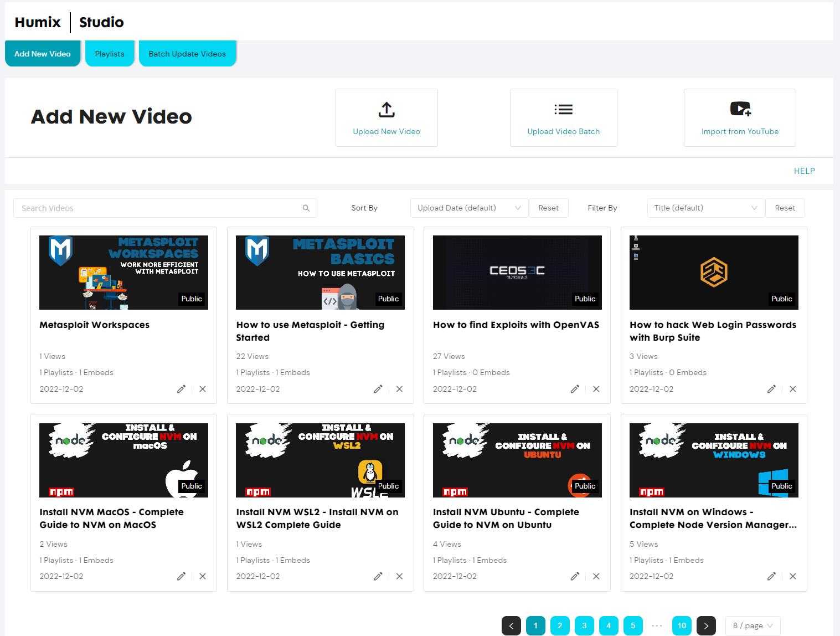Open the Filter By Title dropdown
Viewport: 840px width, 636px height.
tap(706, 208)
